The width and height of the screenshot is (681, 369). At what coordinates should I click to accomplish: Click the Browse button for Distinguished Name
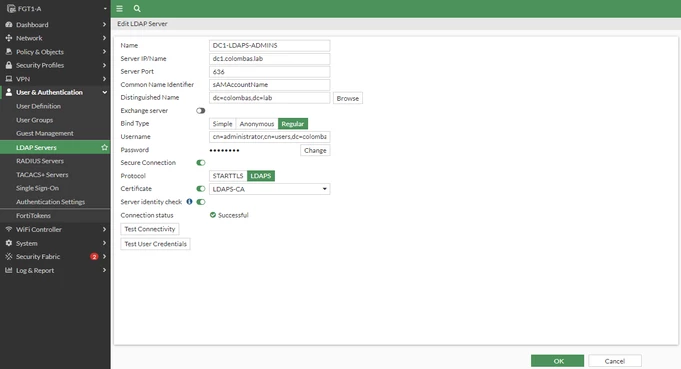point(347,99)
